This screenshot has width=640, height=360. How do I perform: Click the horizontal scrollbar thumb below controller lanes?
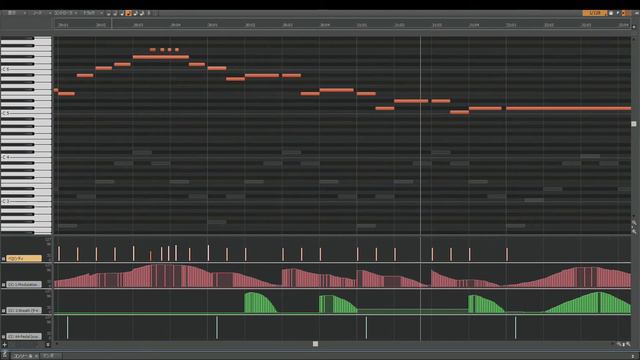pos(315,344)
